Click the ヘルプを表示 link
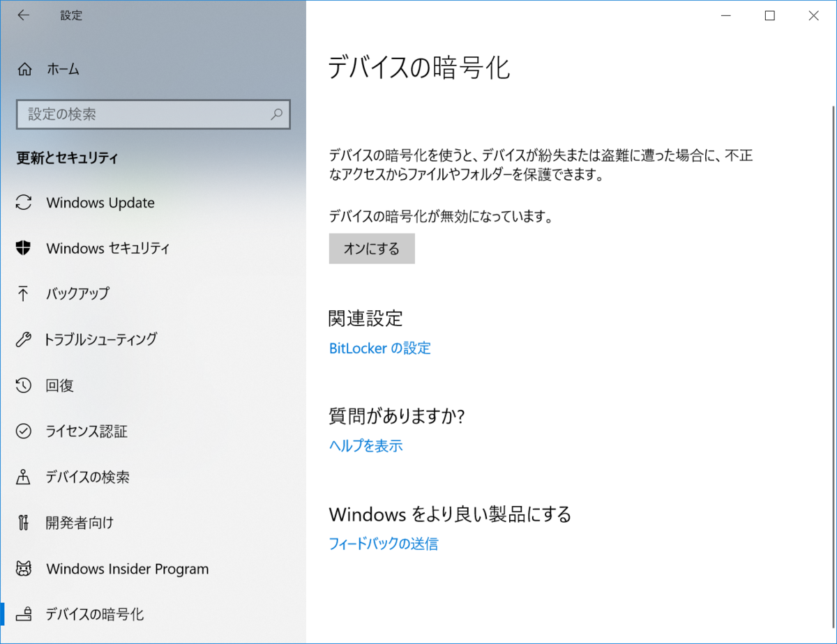This screenshot has height=644, width=837. [x=365, y=445]
